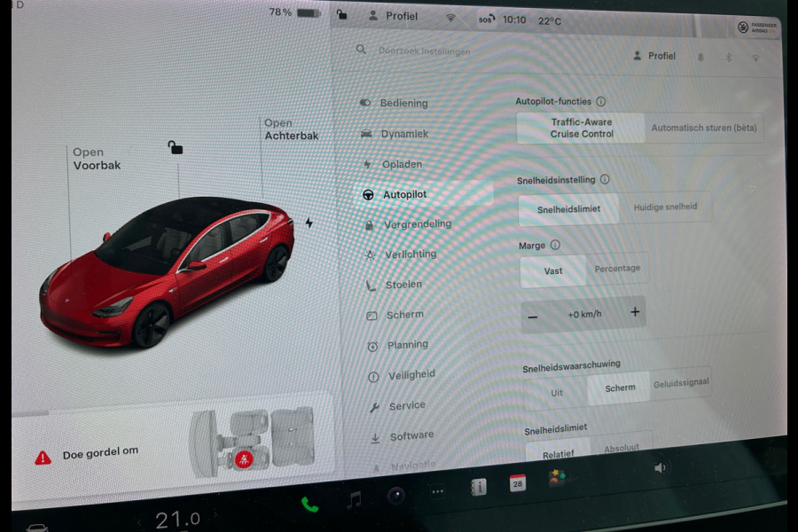
Task: Tap the 21.0 temperature display
Action: point(177,520)
